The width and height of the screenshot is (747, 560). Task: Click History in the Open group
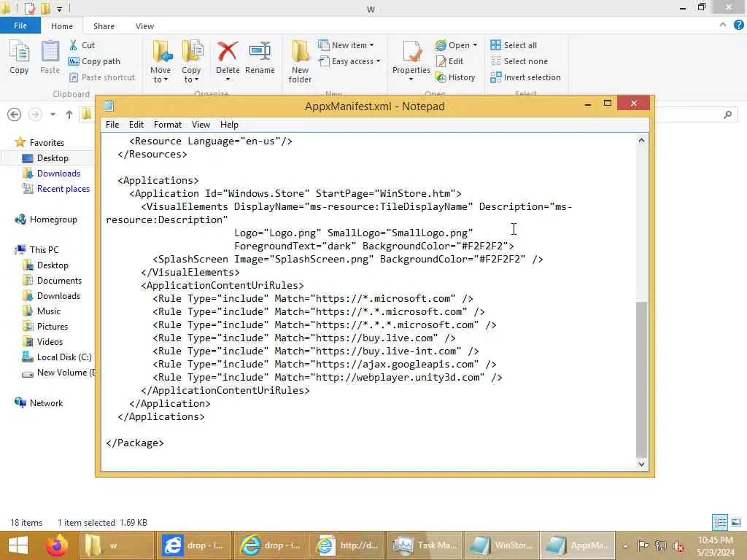pyautogui.click(x=455, y=77)
